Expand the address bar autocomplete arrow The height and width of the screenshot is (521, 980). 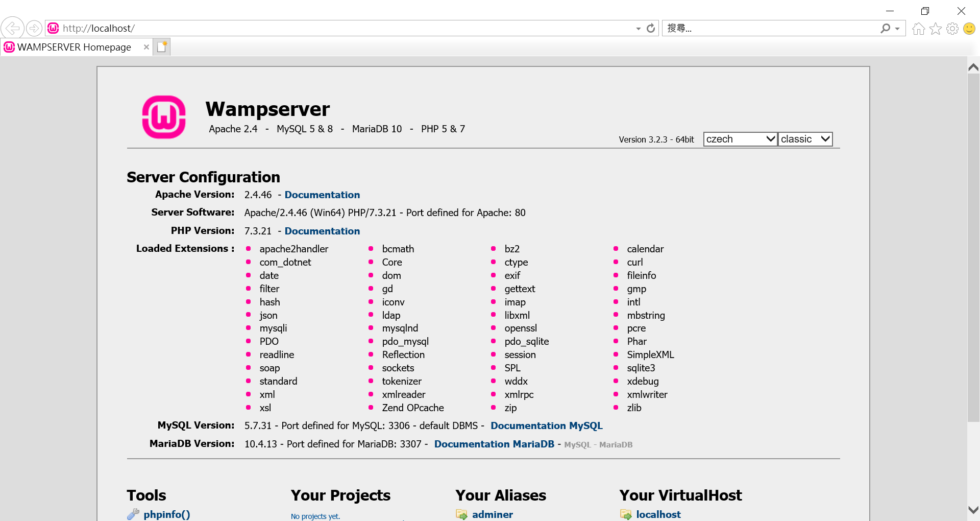639,29
